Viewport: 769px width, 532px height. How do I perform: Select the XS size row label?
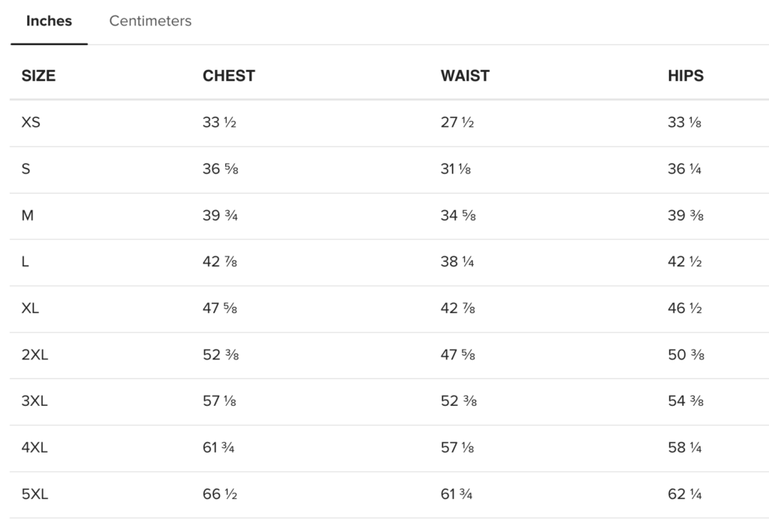31,122
